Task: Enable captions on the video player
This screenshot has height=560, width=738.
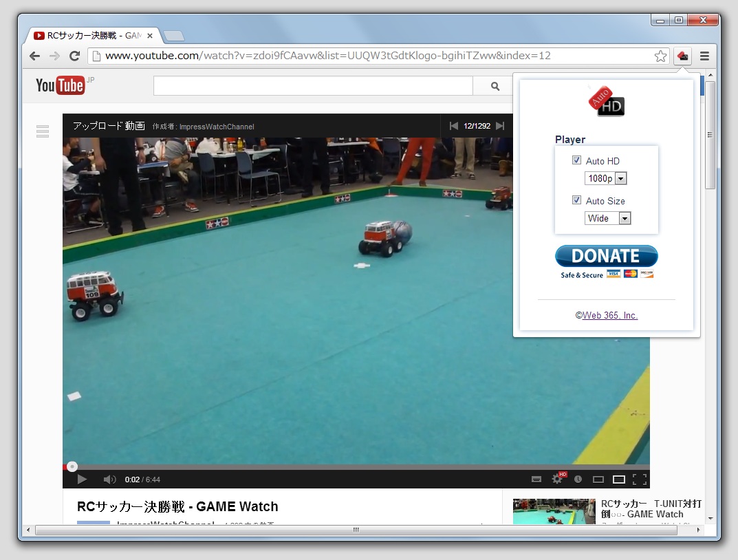Action: [x=536, y=478]
